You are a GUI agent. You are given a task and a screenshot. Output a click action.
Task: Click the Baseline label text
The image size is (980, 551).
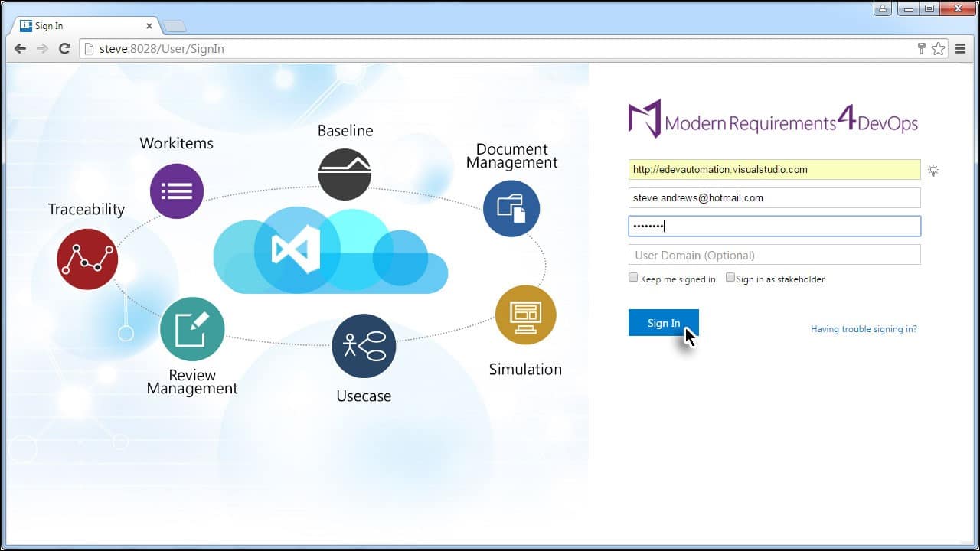tap(345, 131)
